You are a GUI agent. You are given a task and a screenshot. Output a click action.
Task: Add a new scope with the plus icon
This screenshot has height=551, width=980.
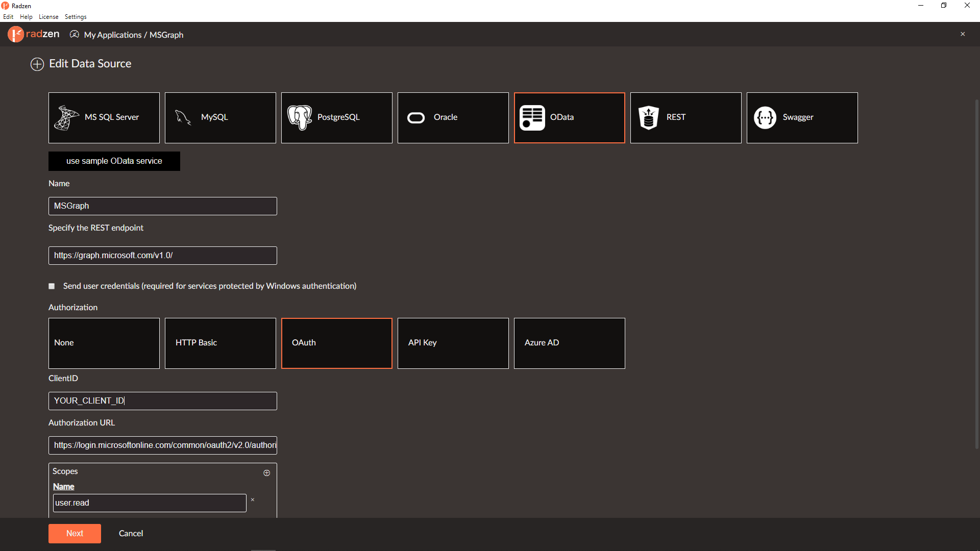[266, 473]
